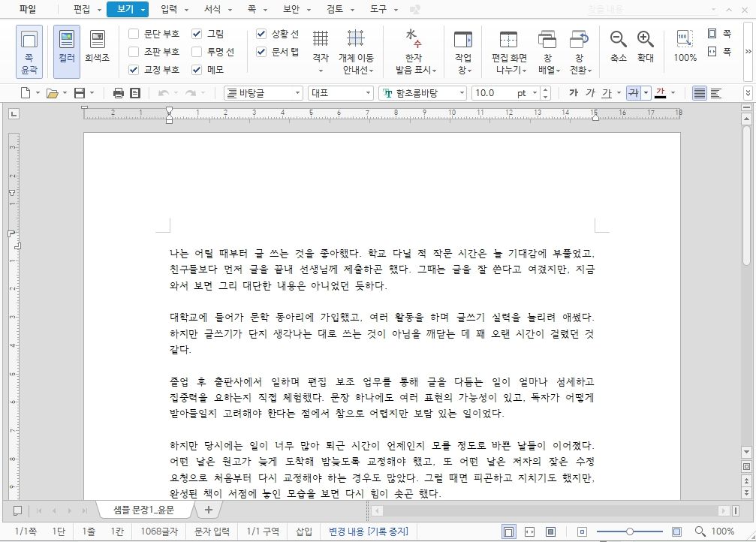
Task: Redo the last action
Action: click(191, 93)
